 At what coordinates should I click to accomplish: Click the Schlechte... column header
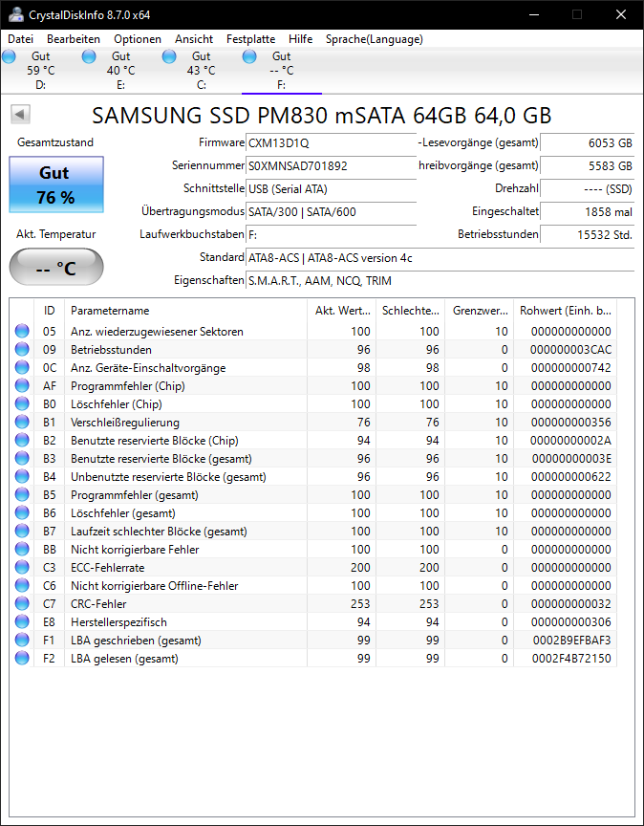[410, 311]
